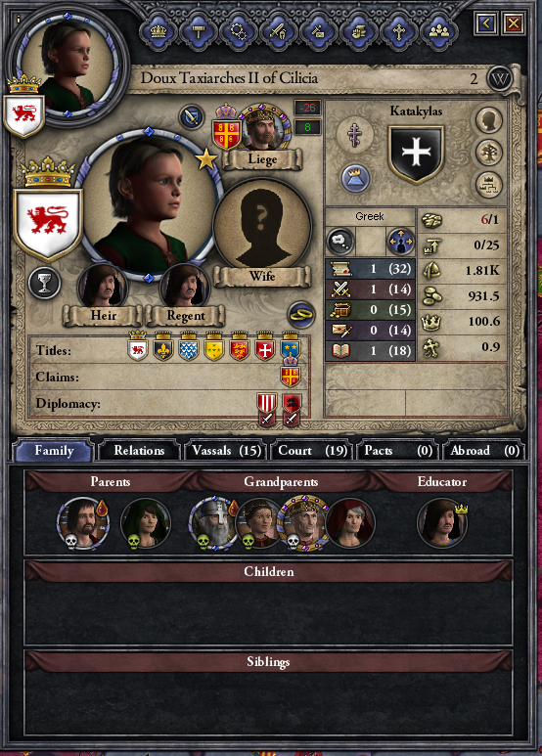This screenshot has width=542, height=756.
Task: Open the sword and shield icon near Liege
Action: pos(192,116)
